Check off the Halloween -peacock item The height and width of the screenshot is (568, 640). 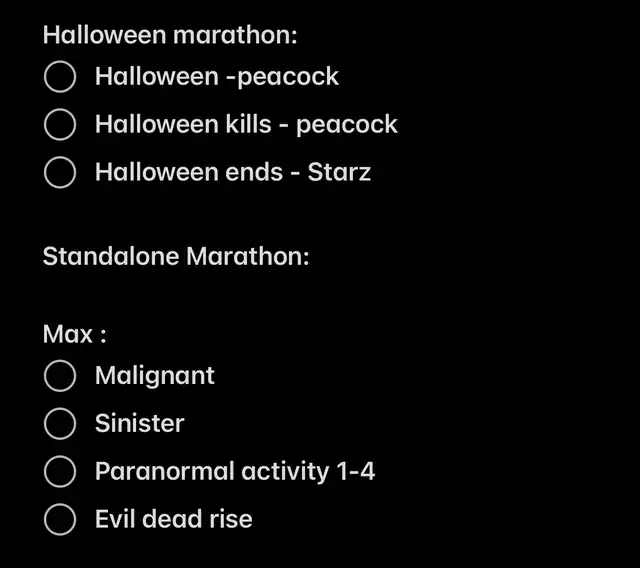60,76
